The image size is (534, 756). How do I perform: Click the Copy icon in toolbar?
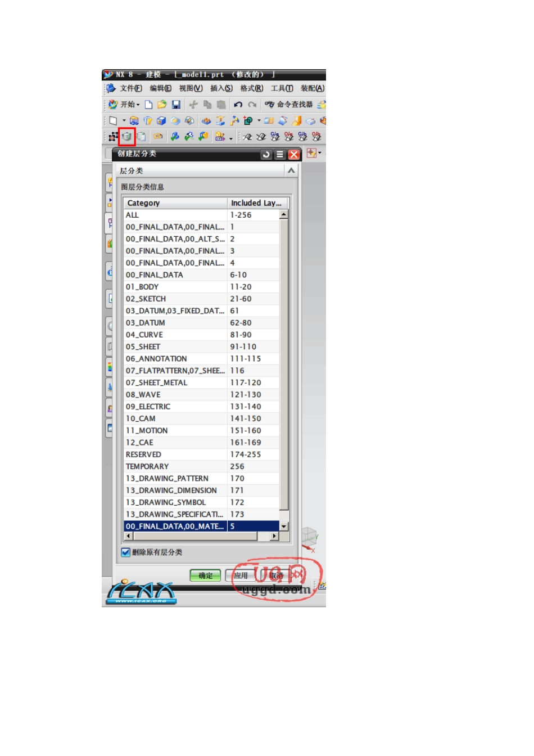pyautogui.click(x=207, y=105)
